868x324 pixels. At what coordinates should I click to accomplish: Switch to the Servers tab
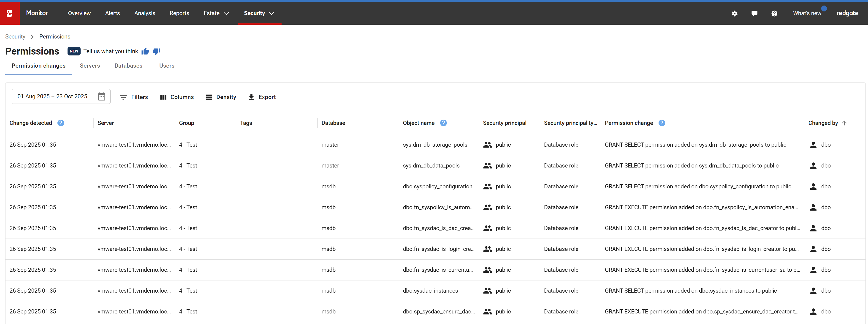[90, 66]
